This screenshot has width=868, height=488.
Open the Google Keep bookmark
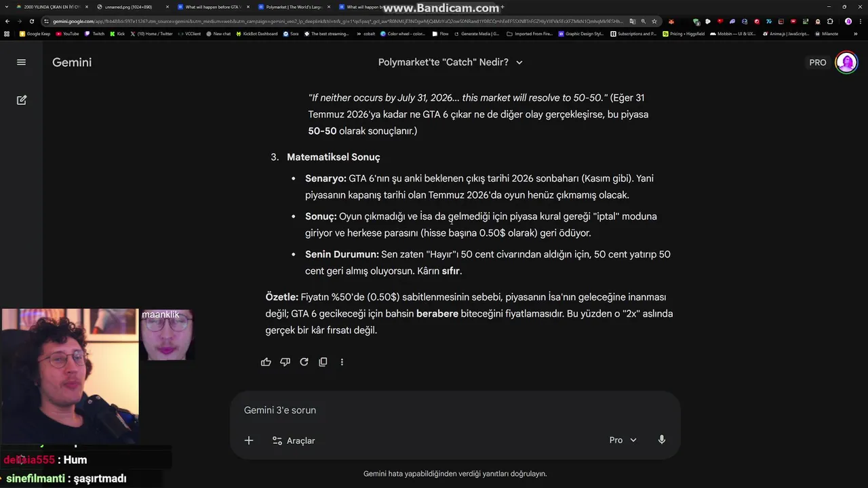[x=35, y=33]
